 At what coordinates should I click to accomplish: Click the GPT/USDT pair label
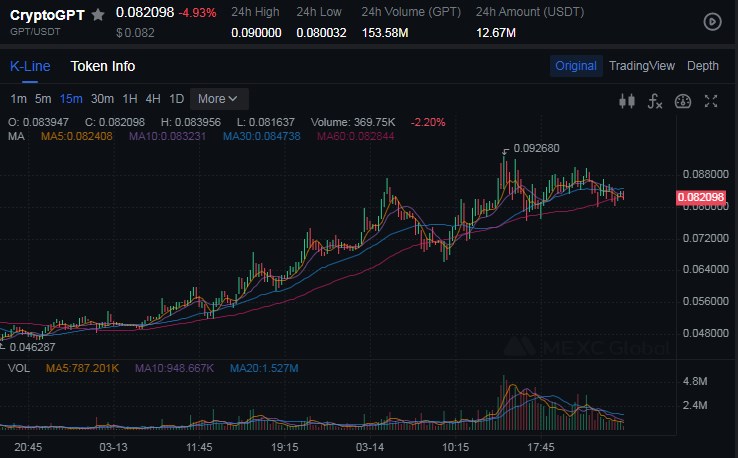35,32
